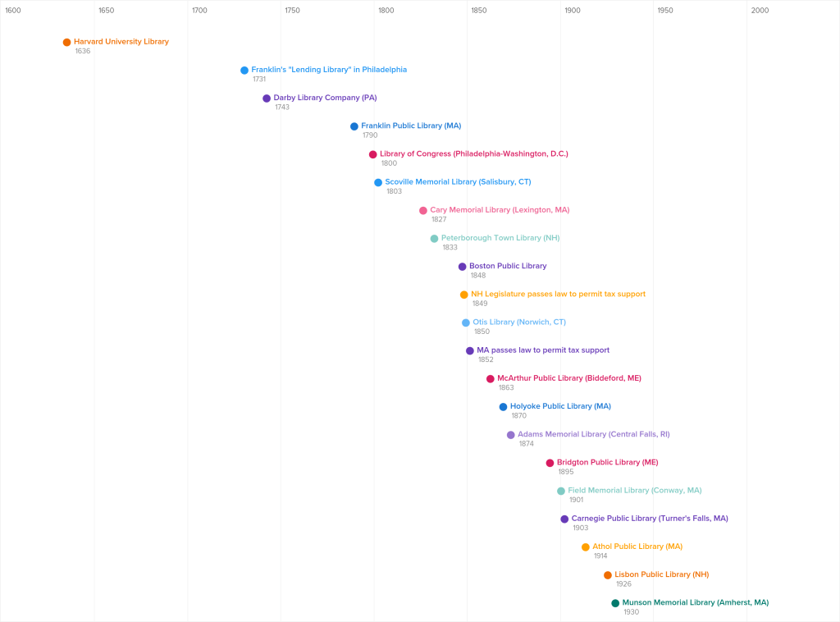Select NH Legislature passes law event label
This screenshot has width=840, height=622.
click(x=558, y=294)
